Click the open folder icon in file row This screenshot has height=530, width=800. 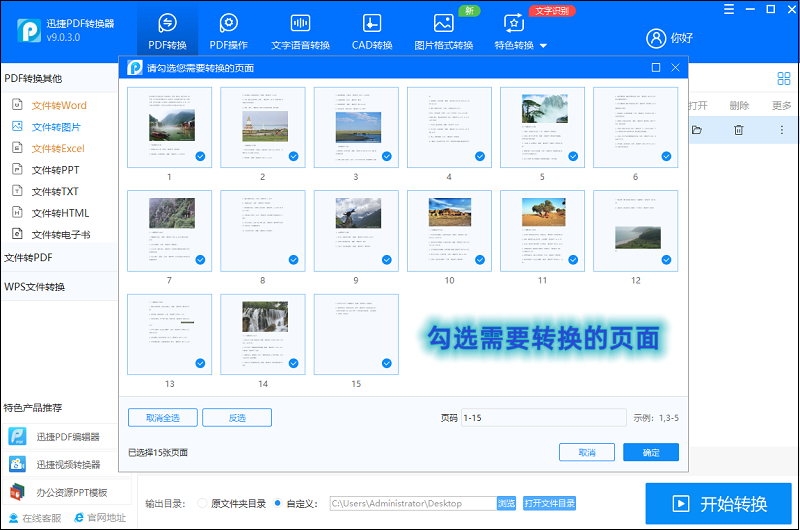(697, 130)
